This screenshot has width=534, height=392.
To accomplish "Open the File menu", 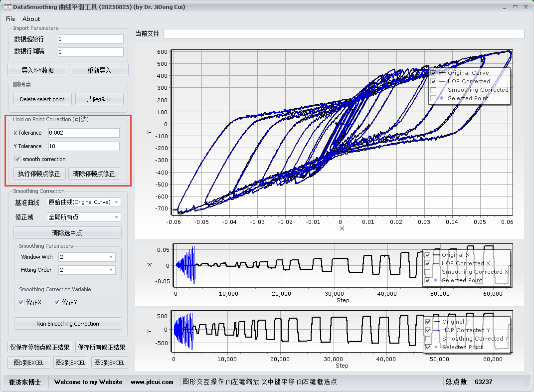I will pyautogui.click(x=10, y=19).
